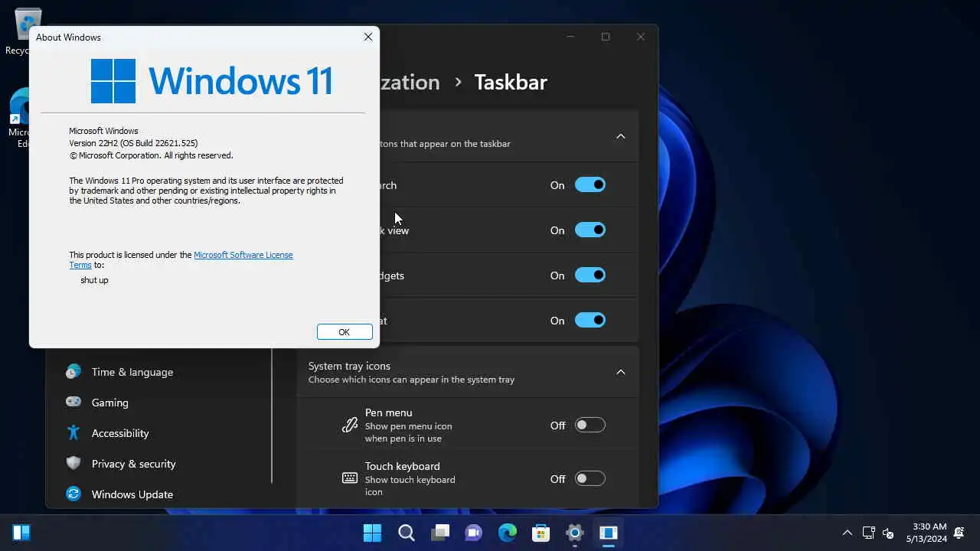
Task: Enable the Pen menu toggle
Action: pyautogui.click(x=590, y=425)
